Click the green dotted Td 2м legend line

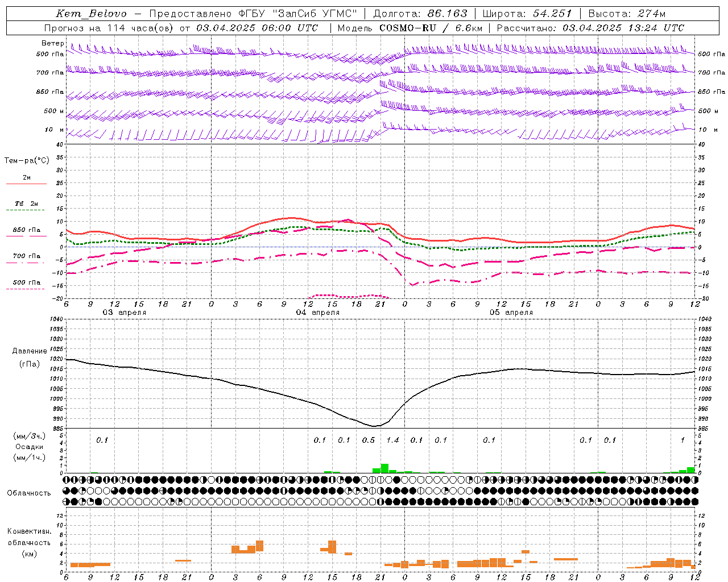[26, 210]
